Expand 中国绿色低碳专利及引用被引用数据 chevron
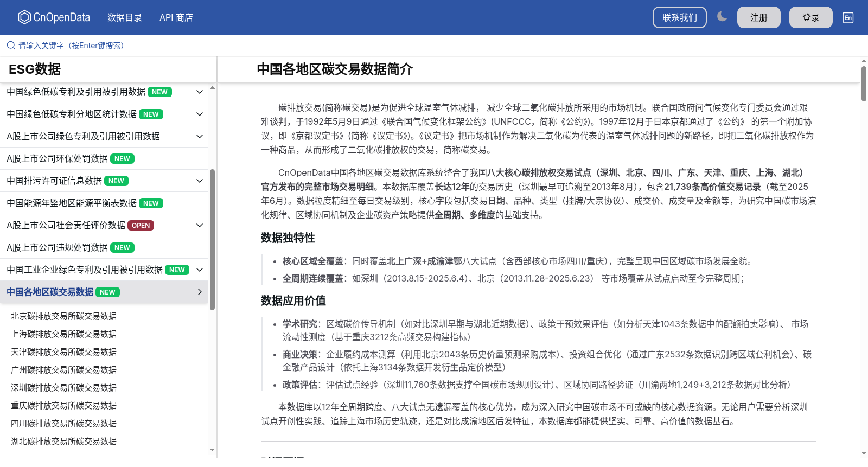The width and height of the screenshot is (868, 467). pos(200,92)
